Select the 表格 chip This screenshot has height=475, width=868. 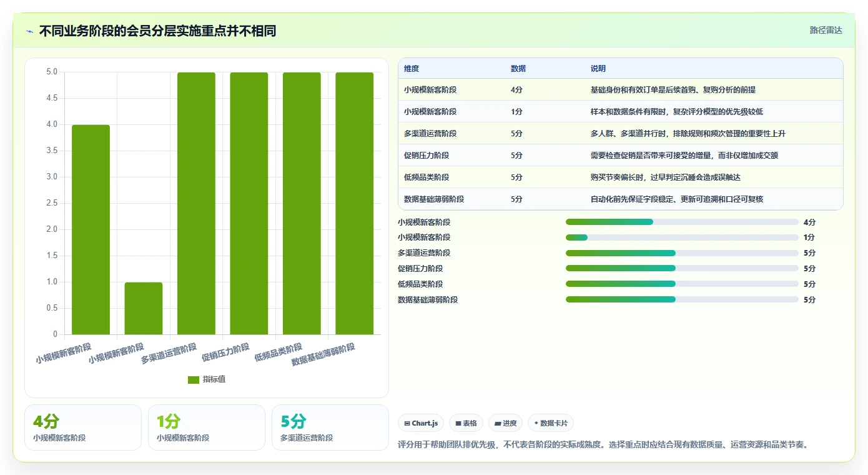tap(466, 423)
